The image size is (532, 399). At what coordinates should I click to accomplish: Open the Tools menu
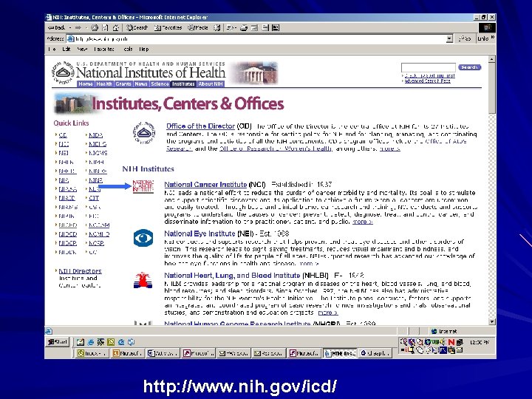point(128,50)
